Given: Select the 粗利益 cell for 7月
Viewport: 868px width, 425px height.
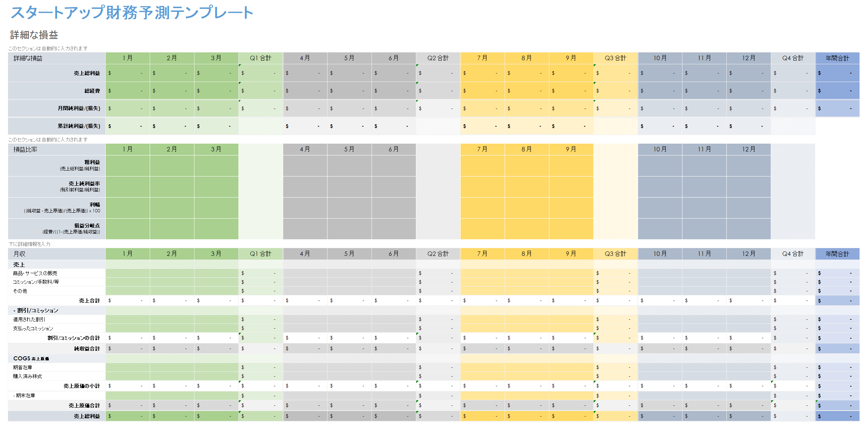Looking at the screenshot, I should coord(482,166).
